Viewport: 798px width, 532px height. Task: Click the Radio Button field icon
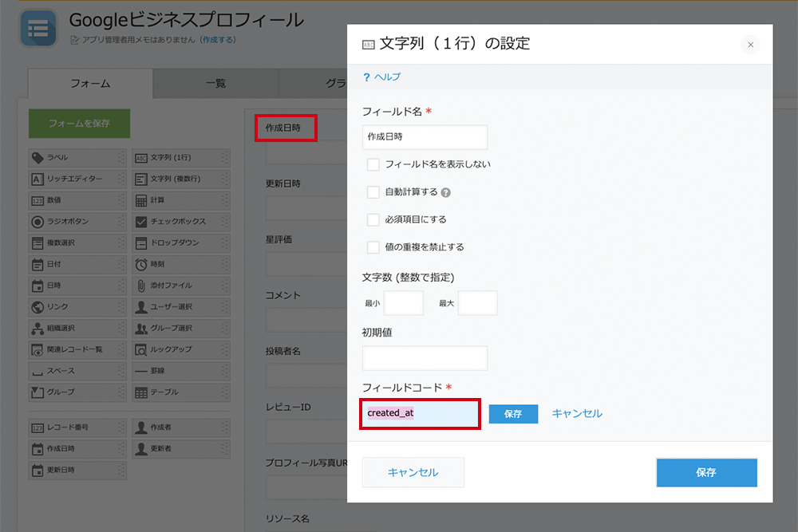pos(38,222)
